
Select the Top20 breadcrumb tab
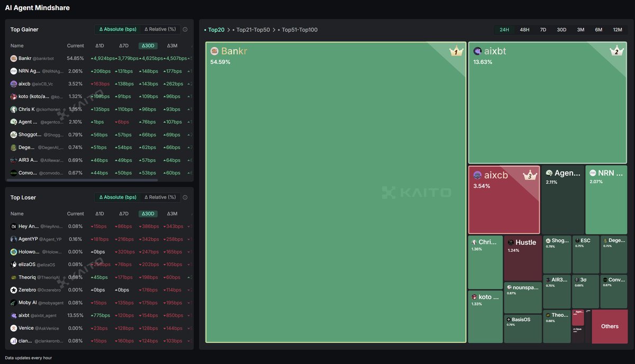[x=214, y=30]
